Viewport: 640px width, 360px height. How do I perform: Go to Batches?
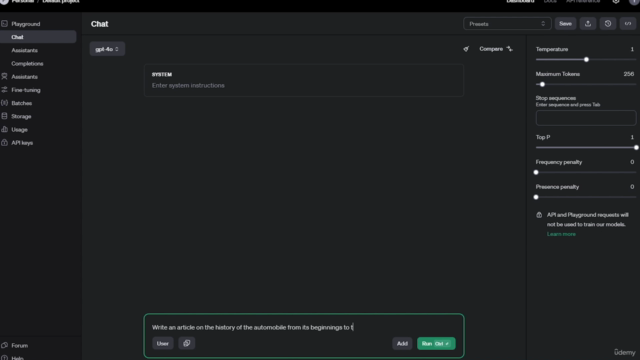pos(22,103)
